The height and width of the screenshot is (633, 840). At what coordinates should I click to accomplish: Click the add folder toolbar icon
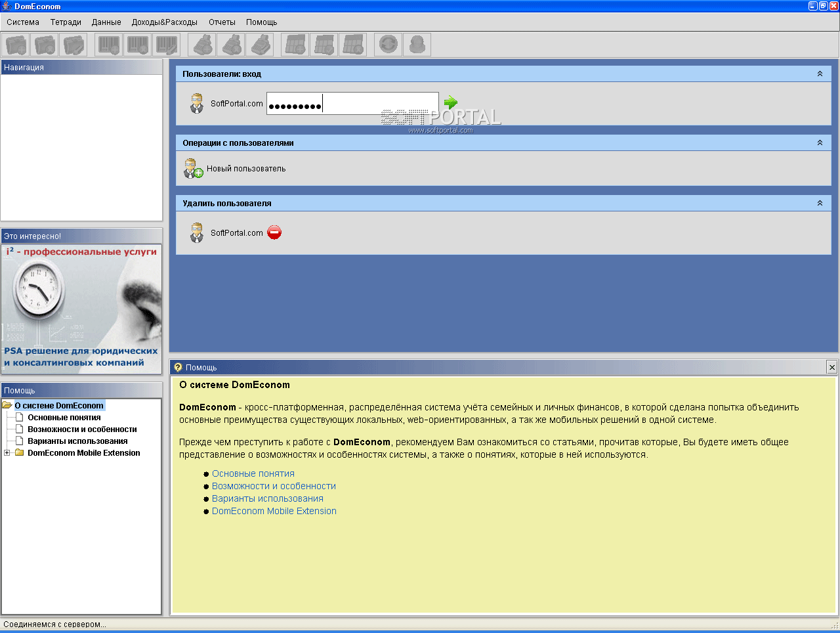tap(16, 45)
